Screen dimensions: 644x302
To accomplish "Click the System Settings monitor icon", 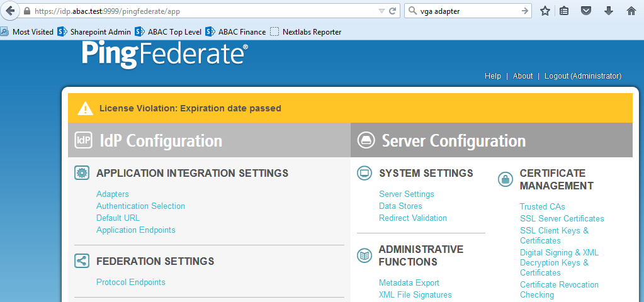I will pyautogui.click(x=364, y=173).
